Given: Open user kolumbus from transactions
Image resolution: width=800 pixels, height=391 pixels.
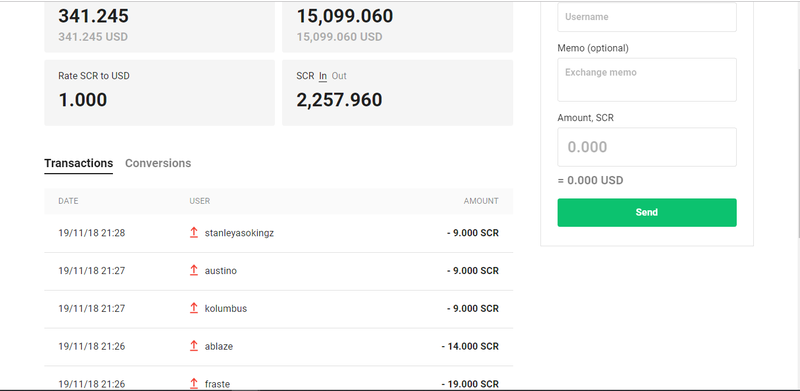Looking at the screenshot, I should [226, 308].
